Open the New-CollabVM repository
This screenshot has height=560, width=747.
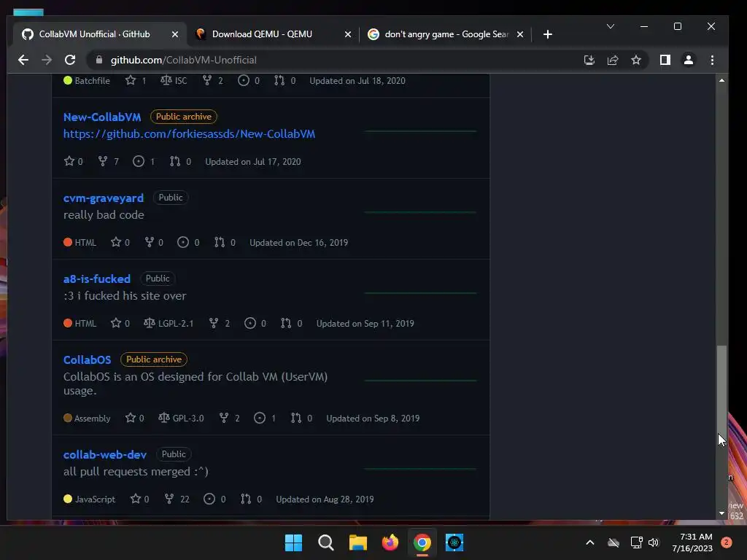[102, 117]
